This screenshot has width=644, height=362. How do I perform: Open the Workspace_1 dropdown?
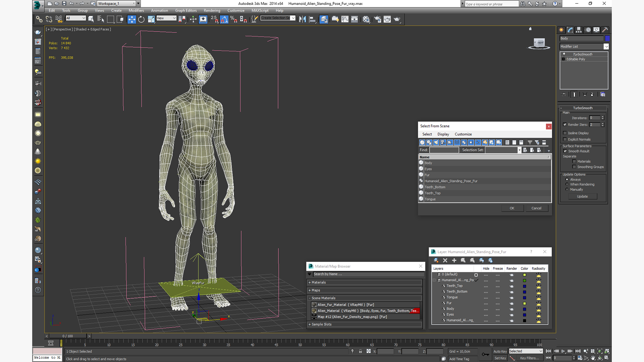tap(116, 4)
